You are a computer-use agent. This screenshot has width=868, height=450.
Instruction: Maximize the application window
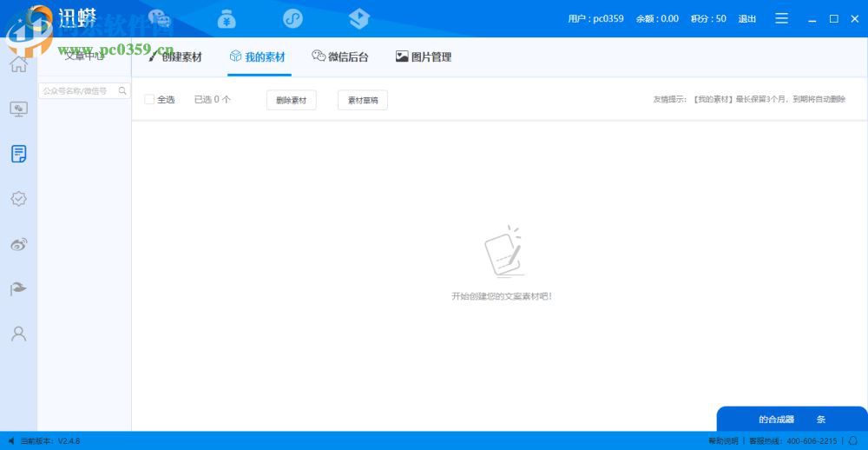tap(833, 19)
